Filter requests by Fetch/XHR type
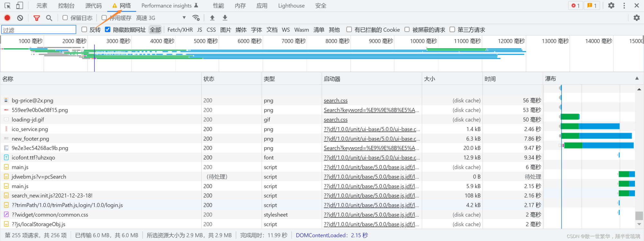The height and width of the screenshot is (241, 644). coord(180,30)
